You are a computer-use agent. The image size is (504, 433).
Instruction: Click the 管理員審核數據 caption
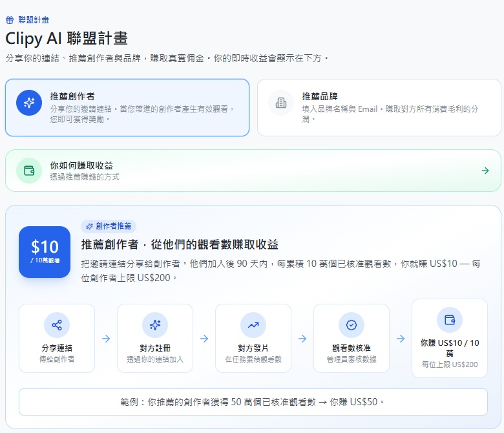coord(352,359)
